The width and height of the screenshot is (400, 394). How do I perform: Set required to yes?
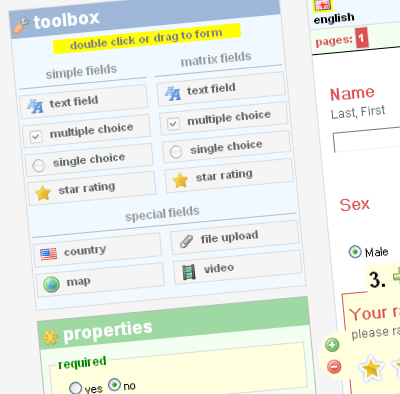point(75,388)
